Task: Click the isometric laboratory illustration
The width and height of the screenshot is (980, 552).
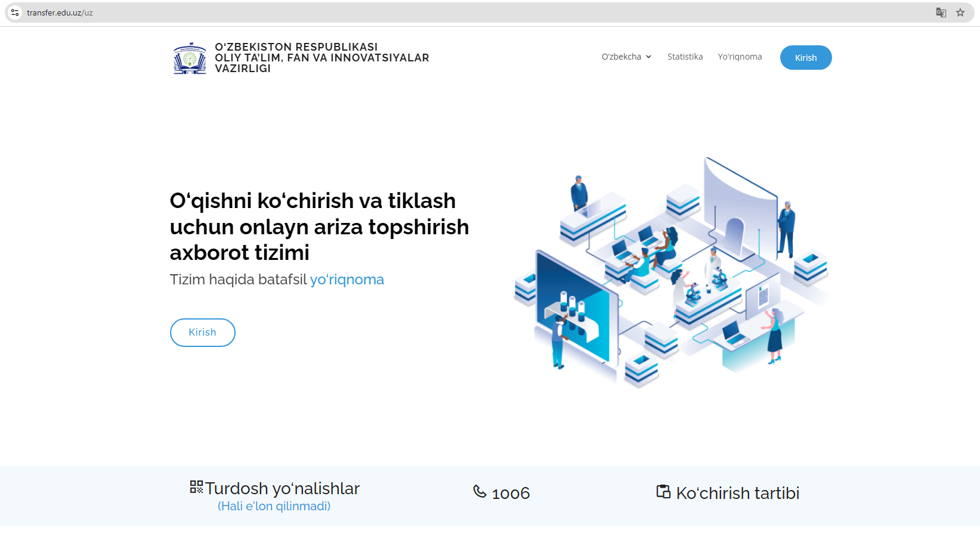Action: [671, 271]
